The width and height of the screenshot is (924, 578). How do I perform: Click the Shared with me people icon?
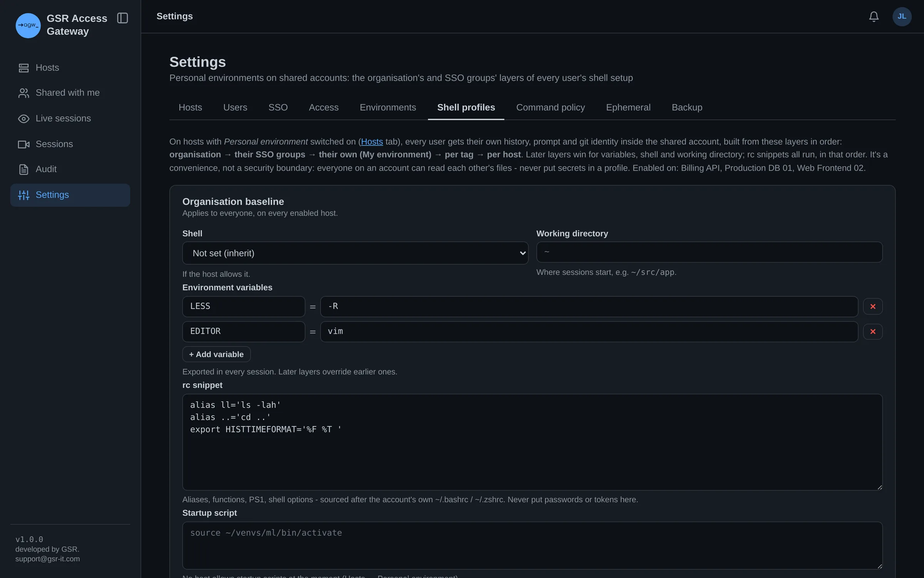coord(23,93)
